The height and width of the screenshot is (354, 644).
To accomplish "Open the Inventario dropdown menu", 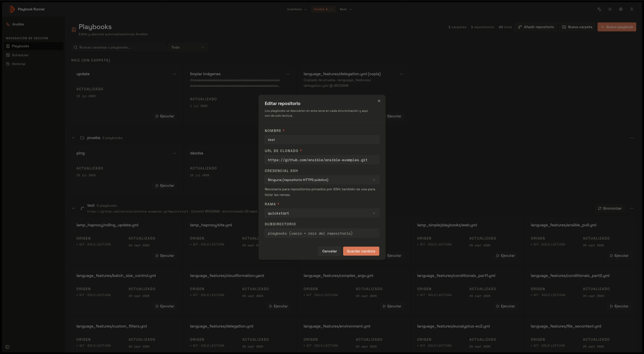I will 297,9.
